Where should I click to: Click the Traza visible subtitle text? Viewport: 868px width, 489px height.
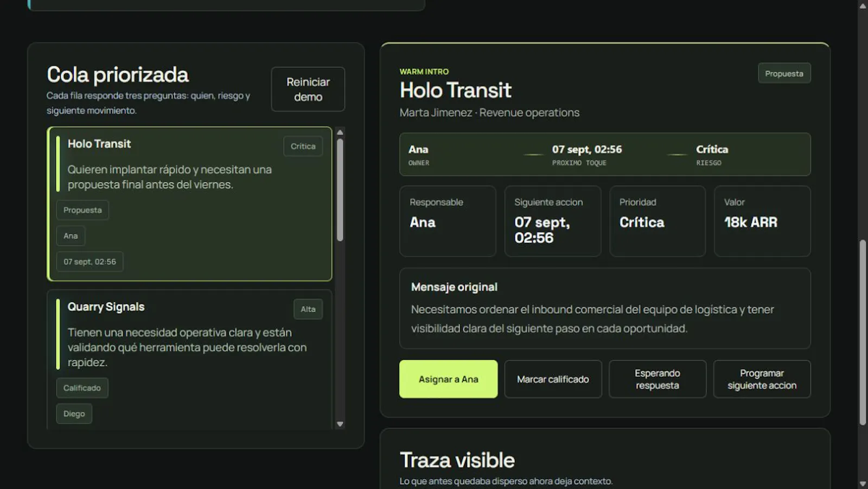(506, 481)
